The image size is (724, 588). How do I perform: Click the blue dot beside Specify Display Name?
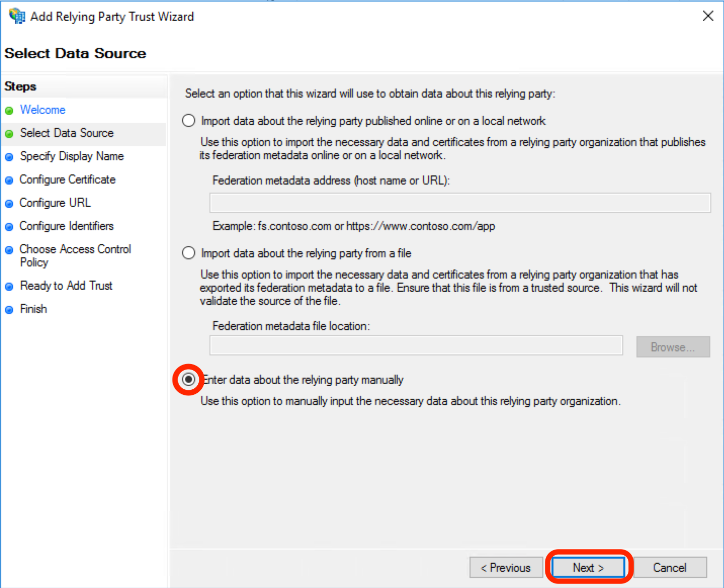9,156
